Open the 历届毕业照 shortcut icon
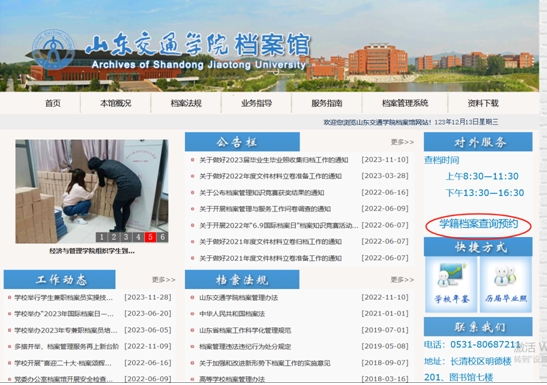Viewport: 547px width, 385px height. click(x=506, y=285)
